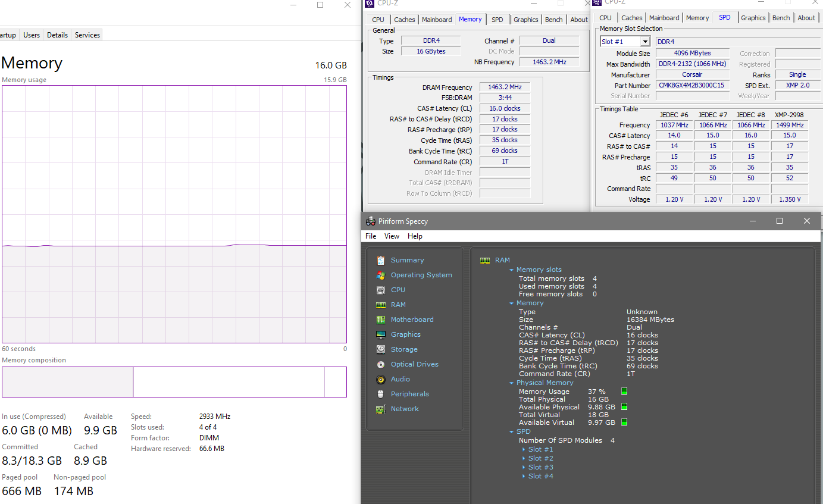
Task: Select Peripherals mouse icon in Speccy sidebar
Action: pyautogui.click(x=381, y=394)
